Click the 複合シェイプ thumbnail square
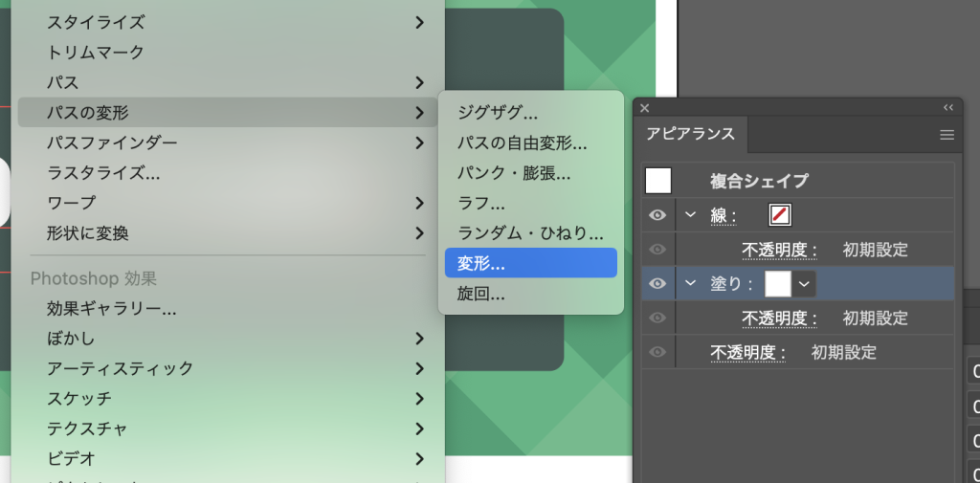This screenshot has width=980, height=483. [x=658, y=180]
